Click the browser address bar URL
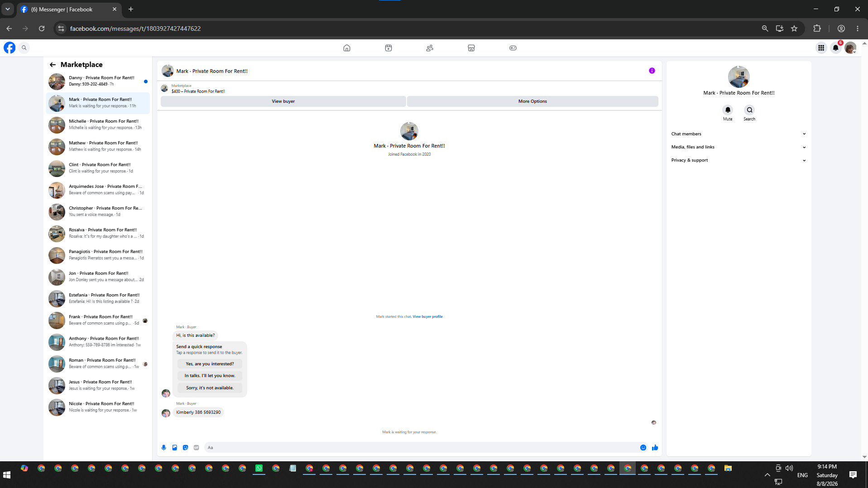Screen dimensions: 868x488 135,29
